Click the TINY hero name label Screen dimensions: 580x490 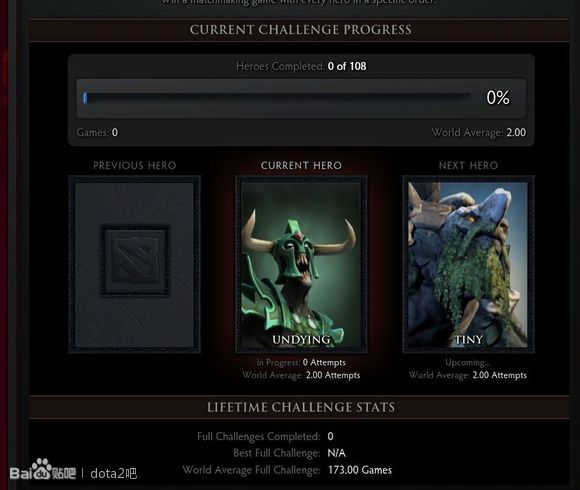coord(468,339)
